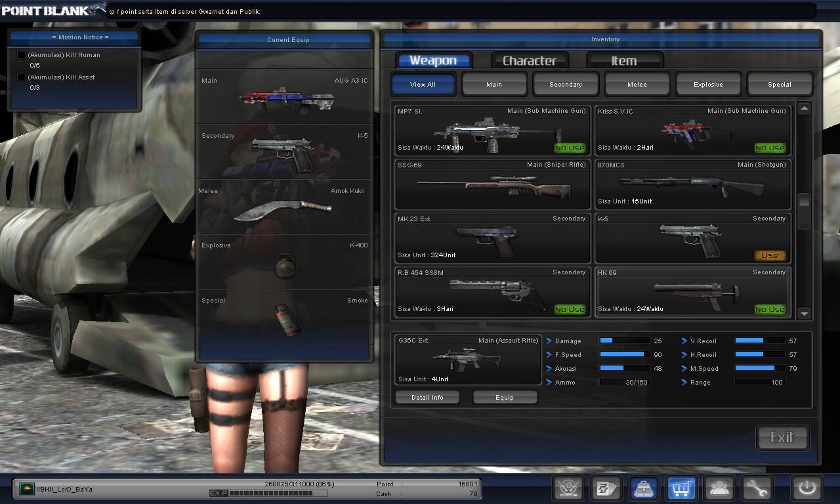Click the Exit button
This screenshot has width=840, height=504.
point(782,438)
